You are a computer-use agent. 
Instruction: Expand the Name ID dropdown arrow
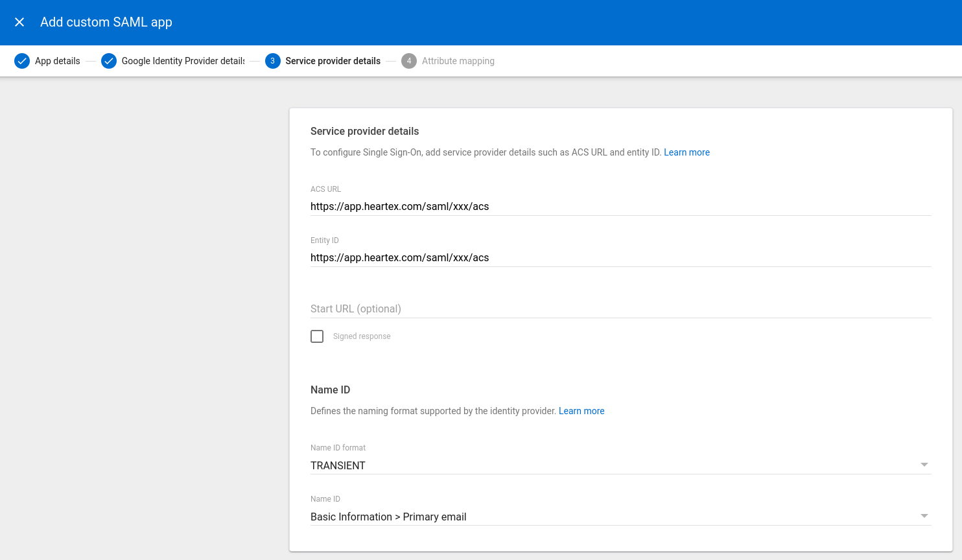coord(924,516)
